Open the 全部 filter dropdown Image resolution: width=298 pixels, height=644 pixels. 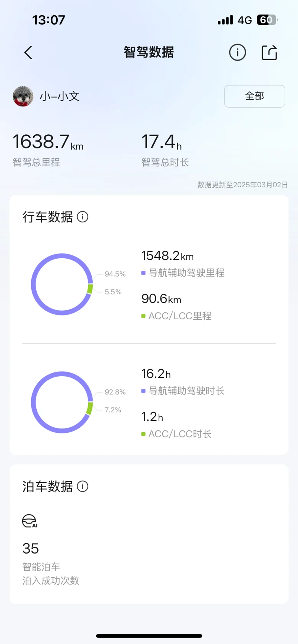[x=254, y=96]
